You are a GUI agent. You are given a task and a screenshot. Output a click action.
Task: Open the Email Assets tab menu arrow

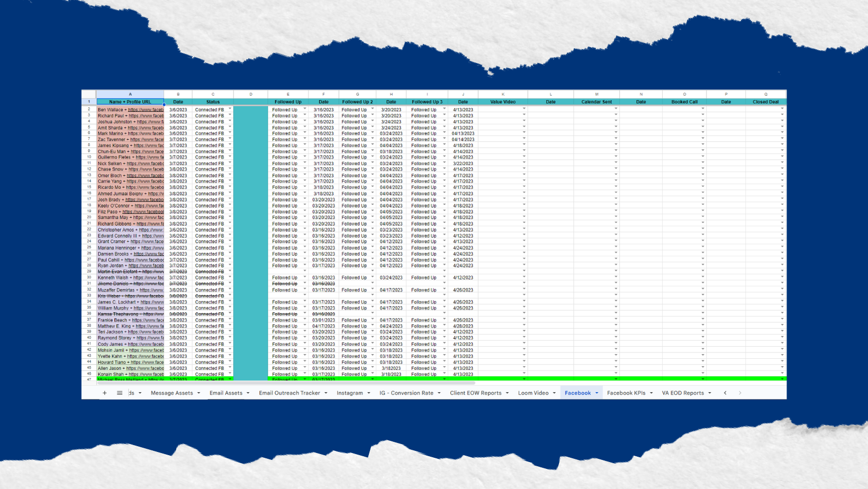[x=248, y=393]
